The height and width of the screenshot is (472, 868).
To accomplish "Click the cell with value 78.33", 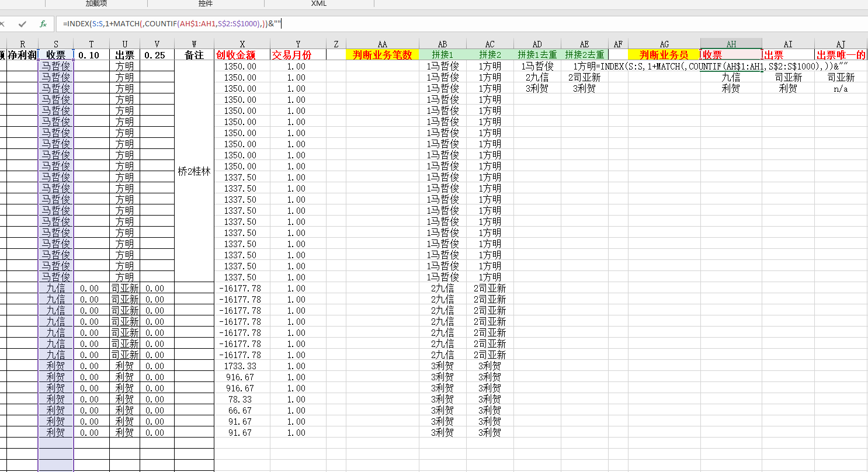I will tap(242, 400).
